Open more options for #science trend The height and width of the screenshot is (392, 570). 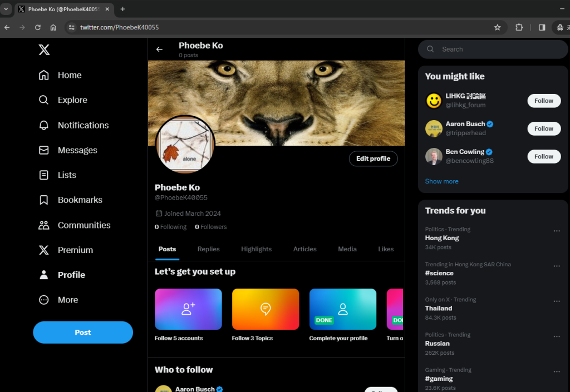[557, 266]
